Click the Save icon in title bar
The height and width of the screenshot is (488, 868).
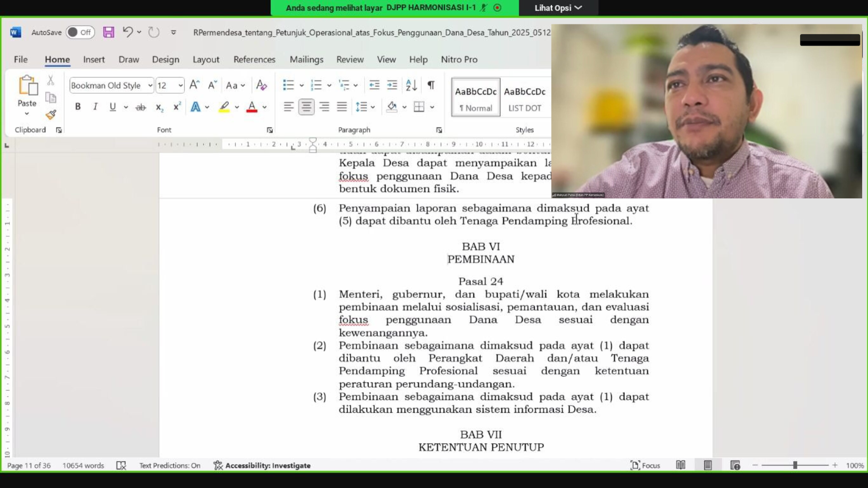[x=108, y=32]
